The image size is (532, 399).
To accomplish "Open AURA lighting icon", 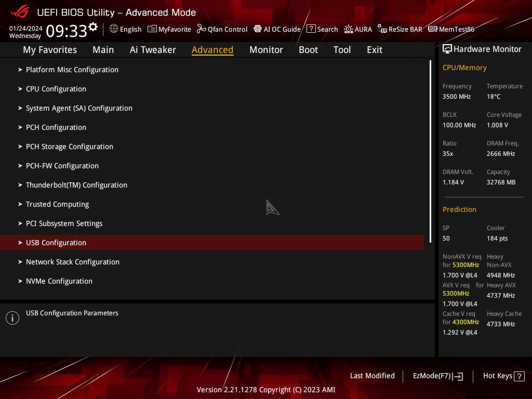I will (349, 29).
